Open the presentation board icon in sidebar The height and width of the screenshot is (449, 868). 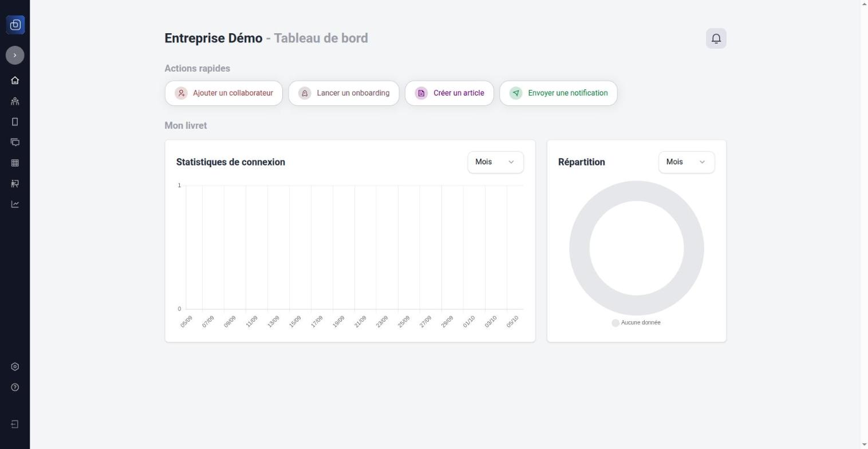[15, 184]
